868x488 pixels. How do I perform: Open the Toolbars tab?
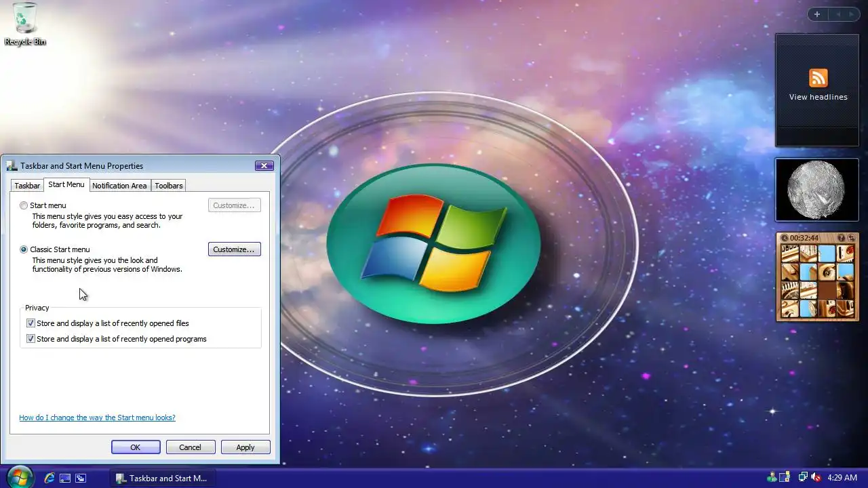coord(168,186)
